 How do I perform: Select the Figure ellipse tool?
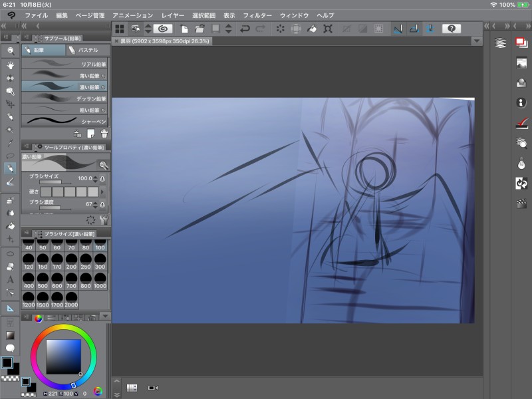coord(11,254)
